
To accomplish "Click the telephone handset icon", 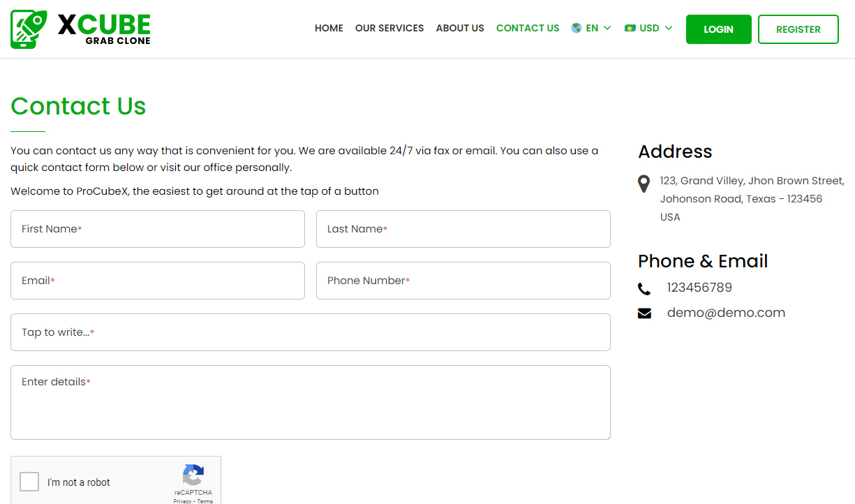I will coord(644,289).
